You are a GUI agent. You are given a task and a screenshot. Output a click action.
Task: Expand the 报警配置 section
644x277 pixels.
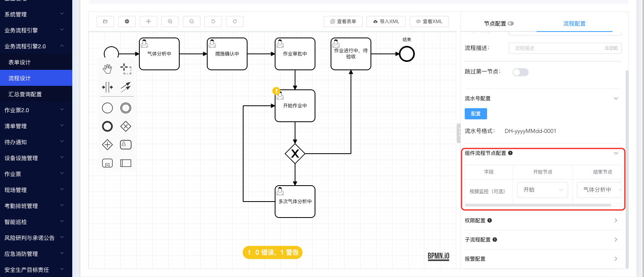click(x=616, y=259)
